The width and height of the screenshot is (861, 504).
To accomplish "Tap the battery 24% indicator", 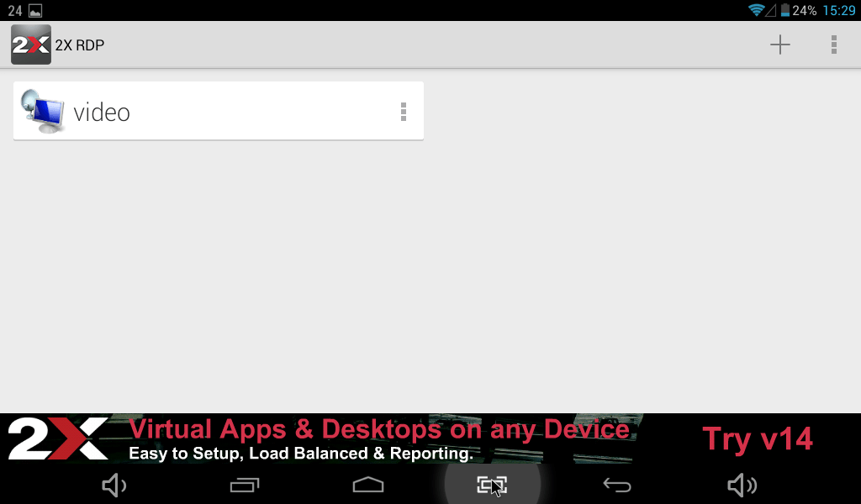I will click(799, 10).
